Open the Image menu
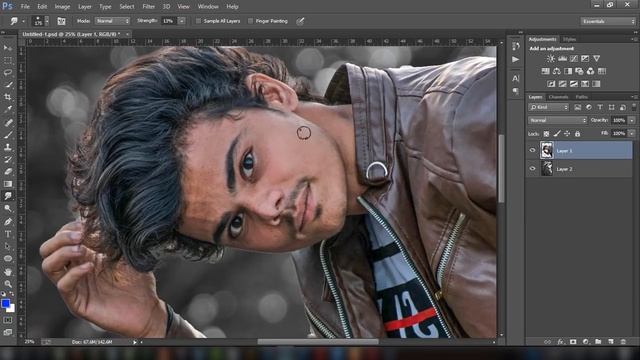The width and height of the screenshot is (640, 360). tap(62, 7)
